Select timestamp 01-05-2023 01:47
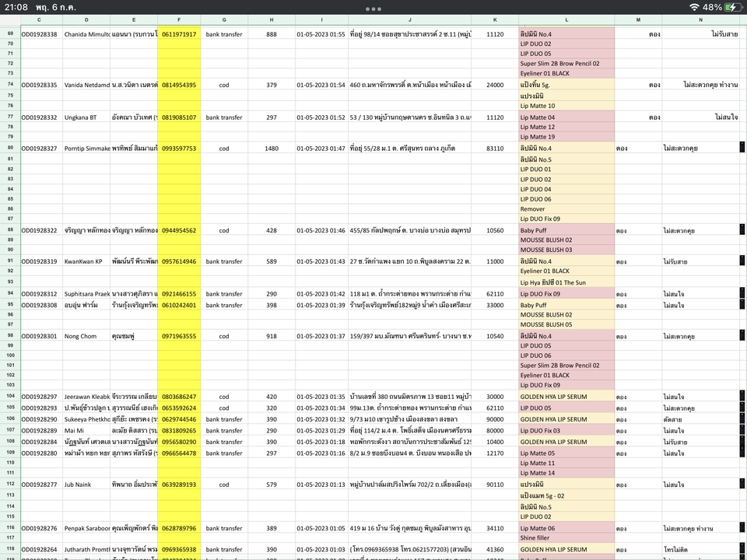Viewport: 747px width, 560px height. [x=321, y=148]
